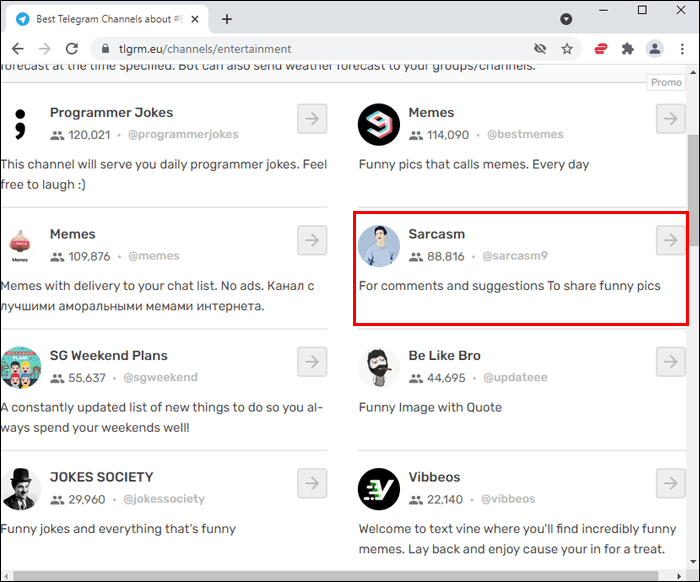Click the @programmerjokes handle
This screenshot has width=700, height=582.
[183, 134]
